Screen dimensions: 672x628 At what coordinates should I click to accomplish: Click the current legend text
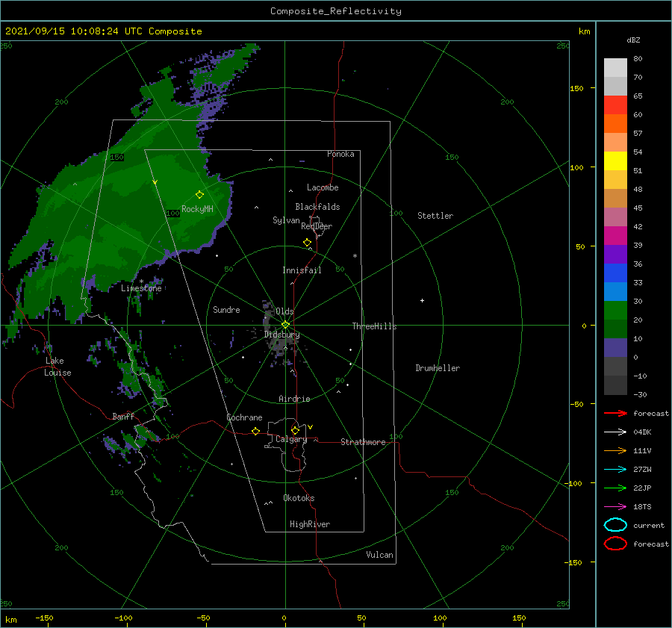(x=648, y=525)
